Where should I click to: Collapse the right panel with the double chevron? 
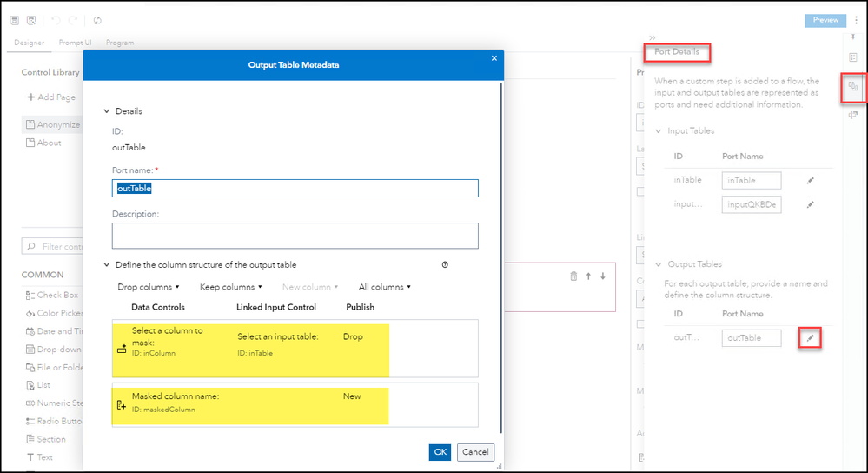point(653,37)
